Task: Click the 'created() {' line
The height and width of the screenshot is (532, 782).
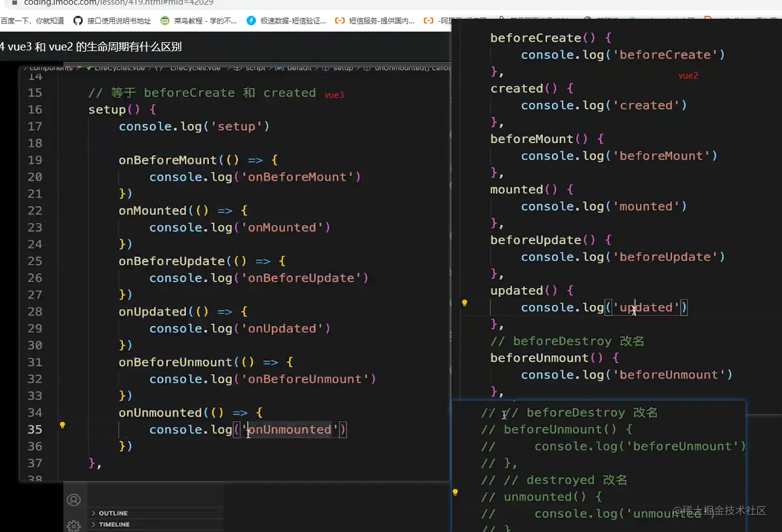Action: pyautogui.click(x=532, y=89)
